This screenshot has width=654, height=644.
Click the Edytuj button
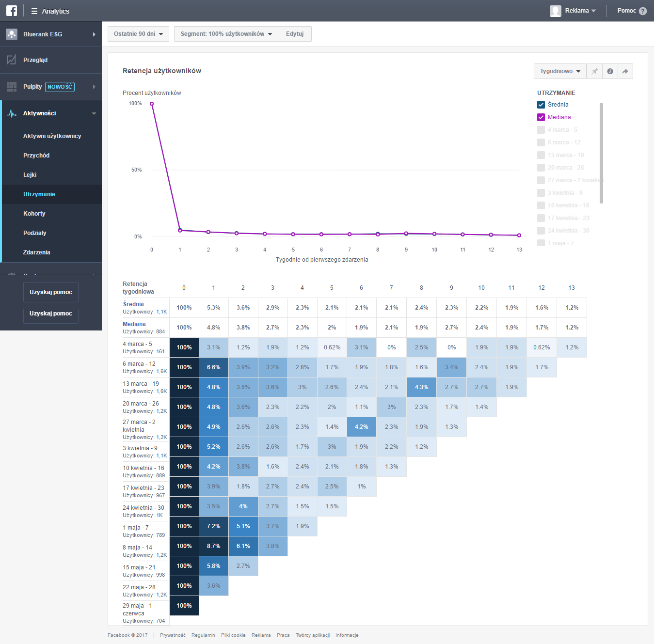295,34
